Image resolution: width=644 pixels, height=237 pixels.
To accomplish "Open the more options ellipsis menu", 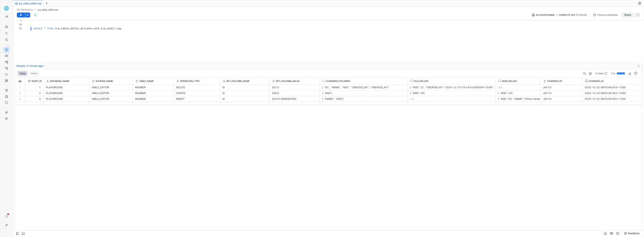I will [637, 15].
